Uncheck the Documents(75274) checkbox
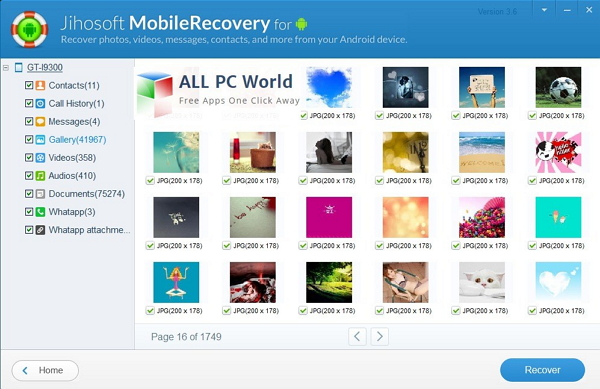 pyautogui.click(x=29, y=194)
